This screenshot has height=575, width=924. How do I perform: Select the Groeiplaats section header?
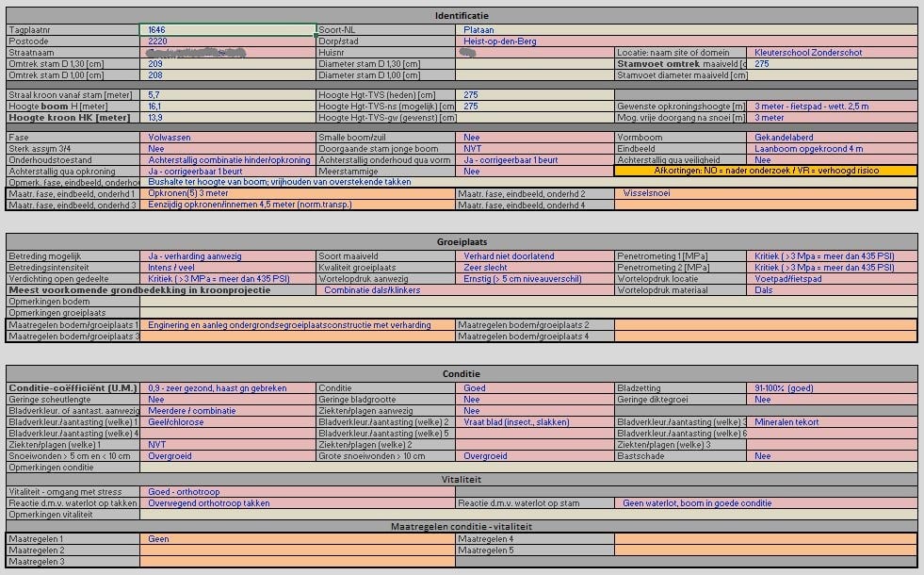click(x=462, y=241)
